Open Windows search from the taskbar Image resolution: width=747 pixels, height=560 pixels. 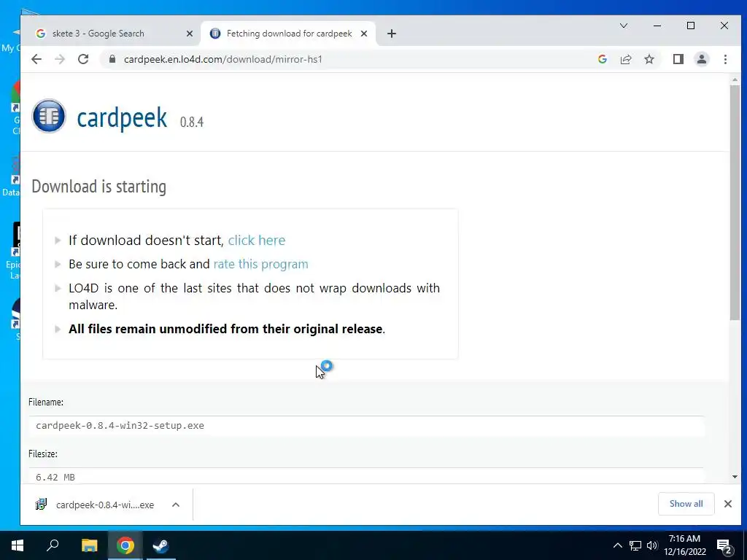coord(53,545)
